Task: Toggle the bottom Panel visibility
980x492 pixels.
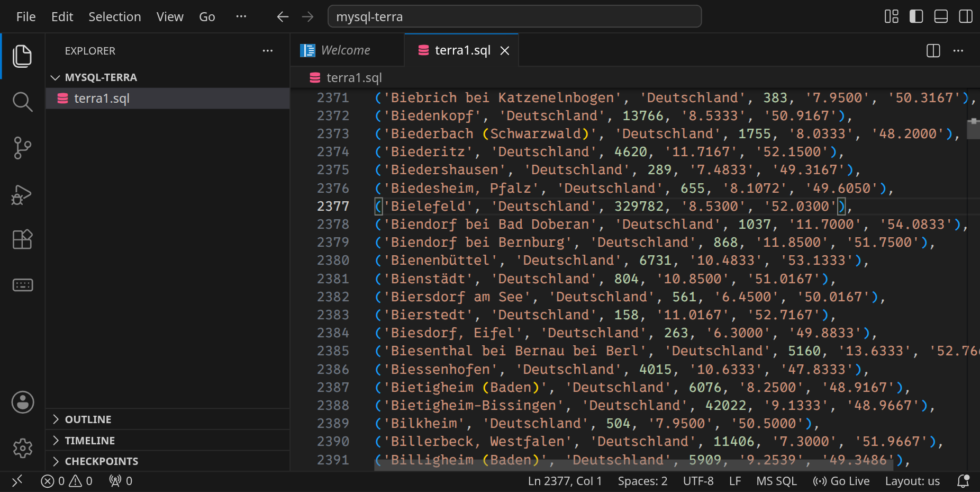Action: point(941,16)
